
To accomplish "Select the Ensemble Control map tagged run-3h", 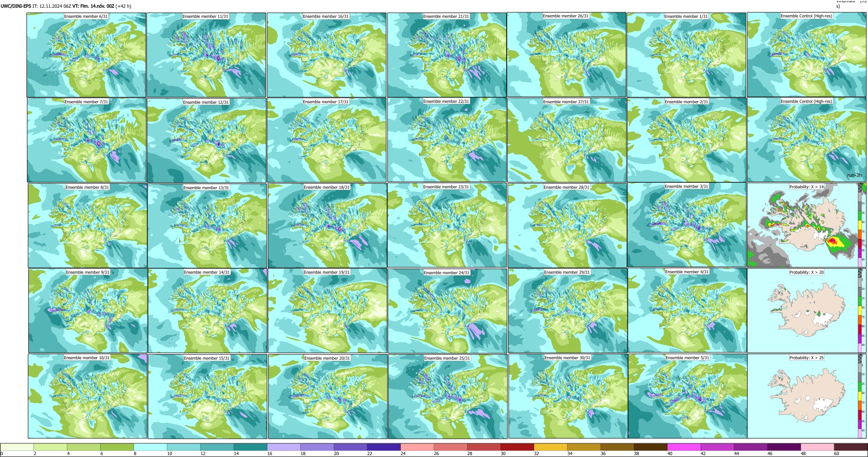I will [806, 140].
